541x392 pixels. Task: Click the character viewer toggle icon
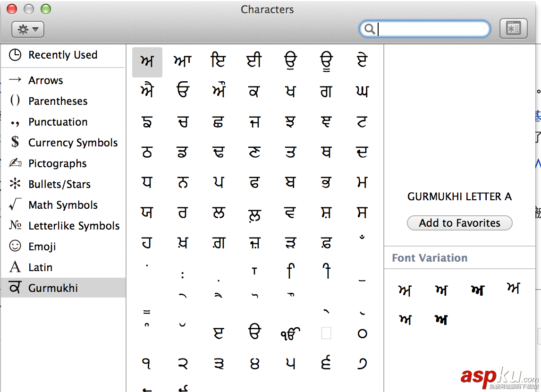click(513, 29)
